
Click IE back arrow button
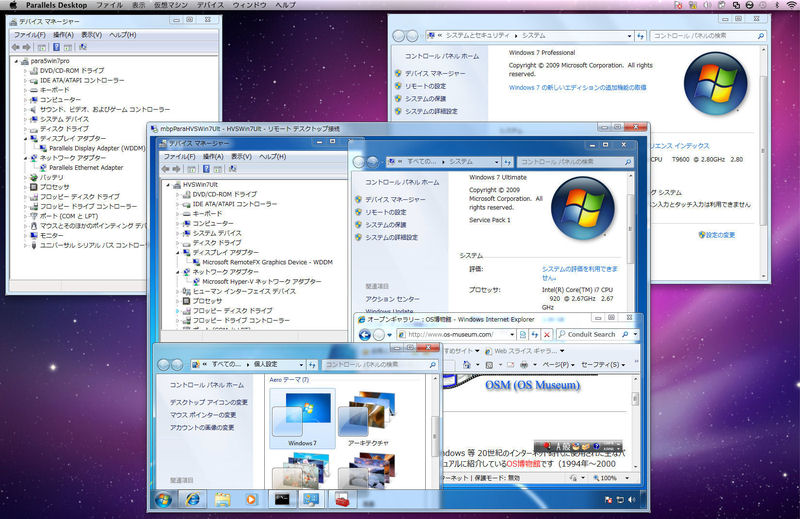364,335
